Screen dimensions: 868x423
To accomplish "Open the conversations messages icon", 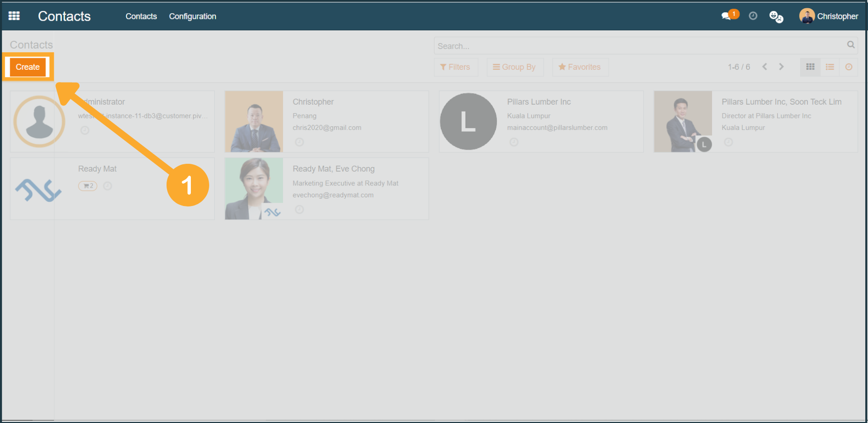I will (x=726, y=16).
